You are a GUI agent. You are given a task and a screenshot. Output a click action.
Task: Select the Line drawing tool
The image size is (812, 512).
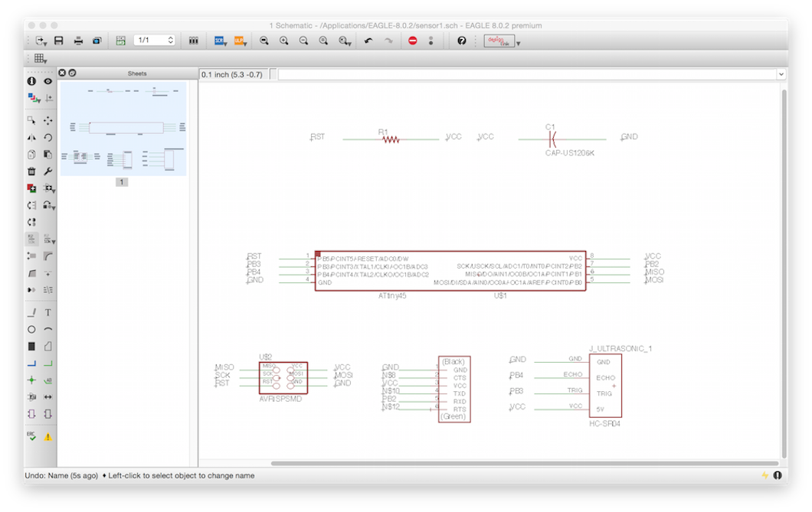31,312
